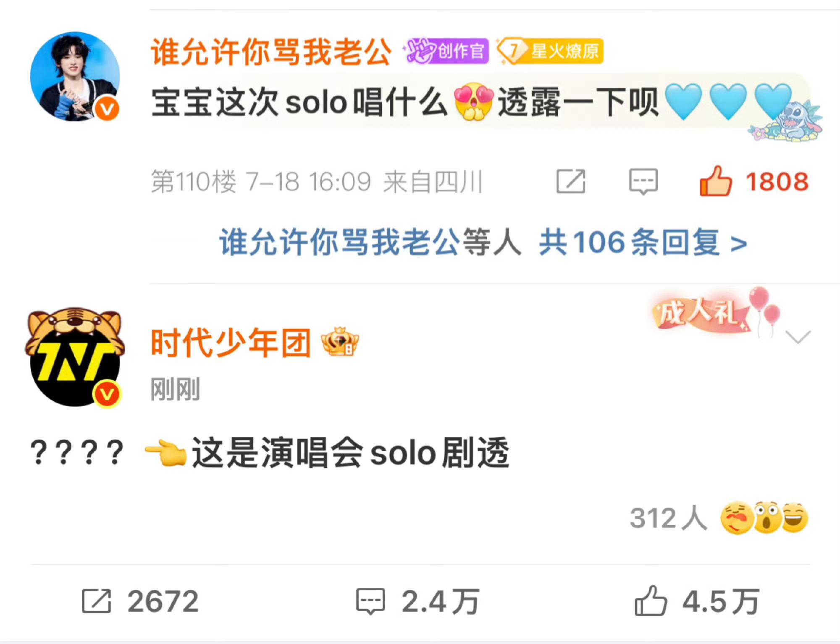This screenshot has width=840, height=644.
Task: Open comments showing 2.4万 on the post
Action: (418, 601)
